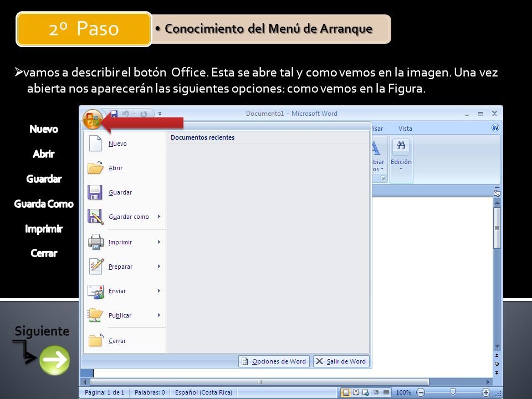Select Nuevo in the Office menu
Image resolution: width=532 pixels, height=399 pixels.
pyautogui.click(x=125, y=143)
